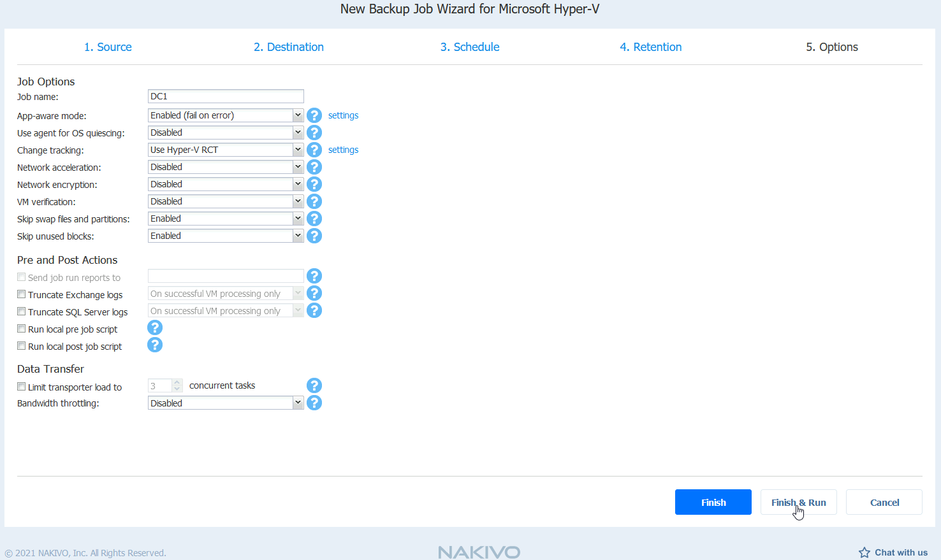
Task: Click the star icon beside Chat with us
Action: (864, 552)
